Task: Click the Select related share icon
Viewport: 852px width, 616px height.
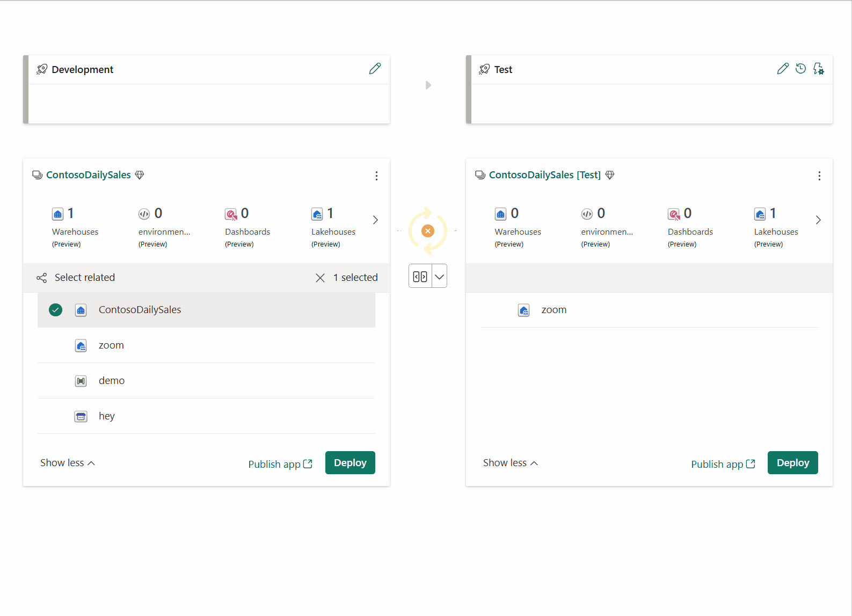Action: tap(41, 278)
